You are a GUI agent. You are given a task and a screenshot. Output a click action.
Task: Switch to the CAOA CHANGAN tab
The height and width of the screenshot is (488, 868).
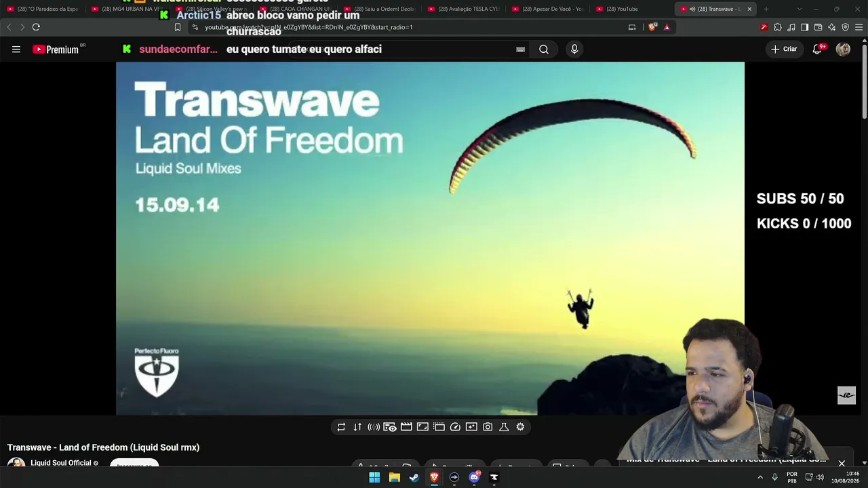point(296,9)
